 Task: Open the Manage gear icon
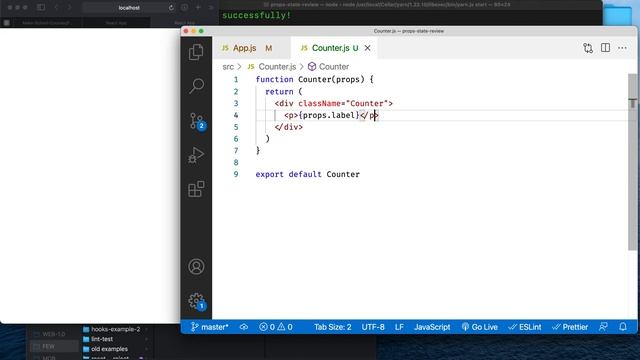pyautogui.click(x=197, y=302)
